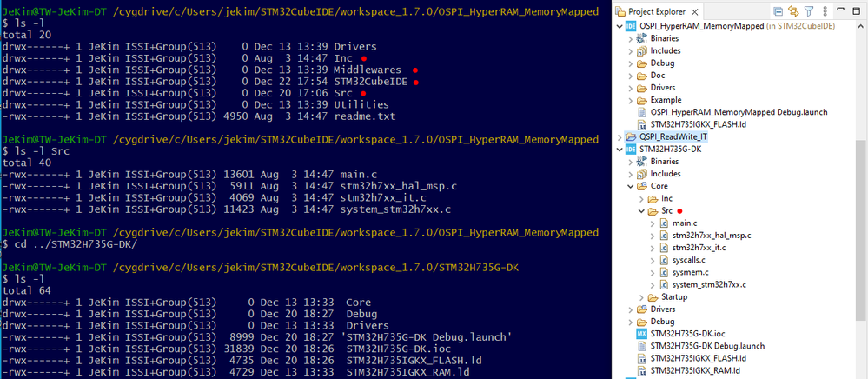Image resolution: width=868 pixels, height=379 pixels.
Task: Click the Example folder icon
Action: (x=642, y=100)
